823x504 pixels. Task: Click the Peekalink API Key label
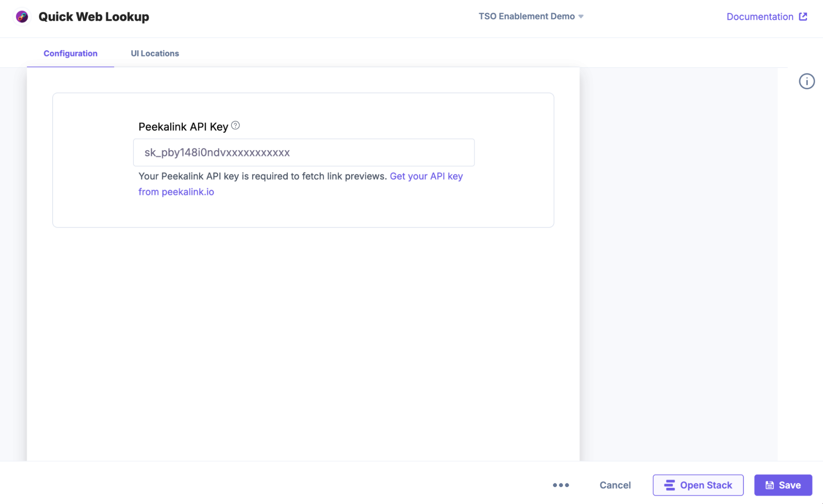click(x=183, y=127)
